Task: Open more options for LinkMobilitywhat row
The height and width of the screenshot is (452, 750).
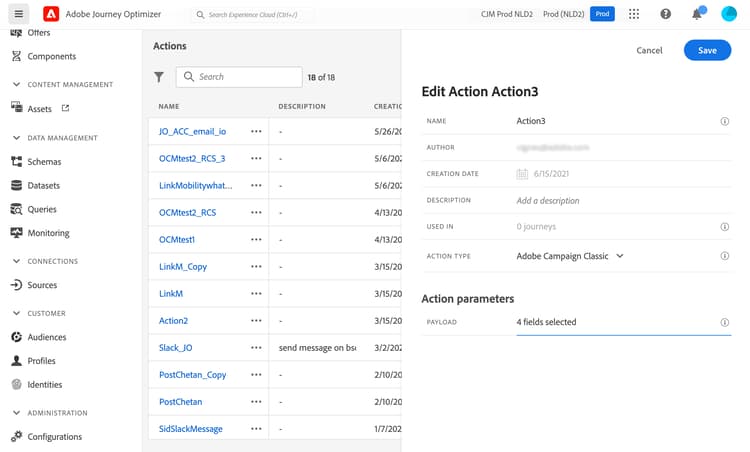Action: pos(256,186)
